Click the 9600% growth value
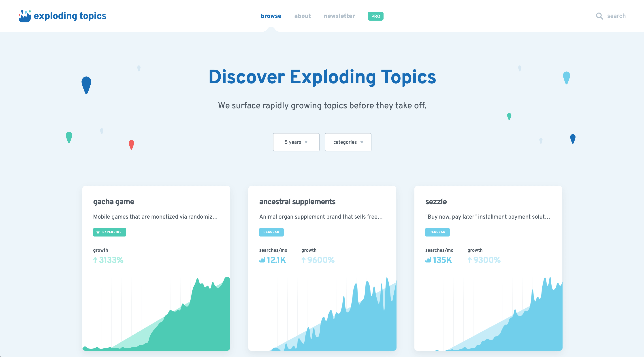Screen dimensions: 644x357 coord(321,260)
